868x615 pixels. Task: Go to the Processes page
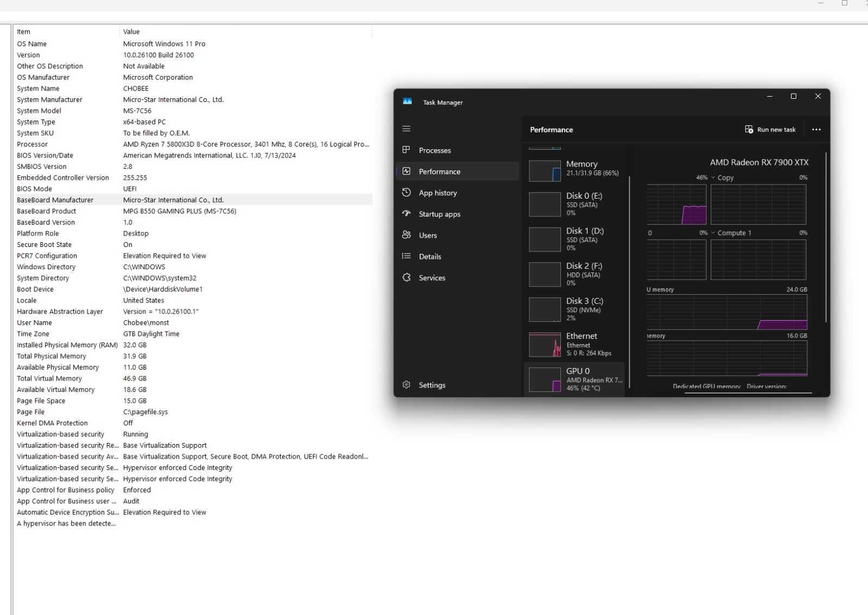click(x=457, y=150)
